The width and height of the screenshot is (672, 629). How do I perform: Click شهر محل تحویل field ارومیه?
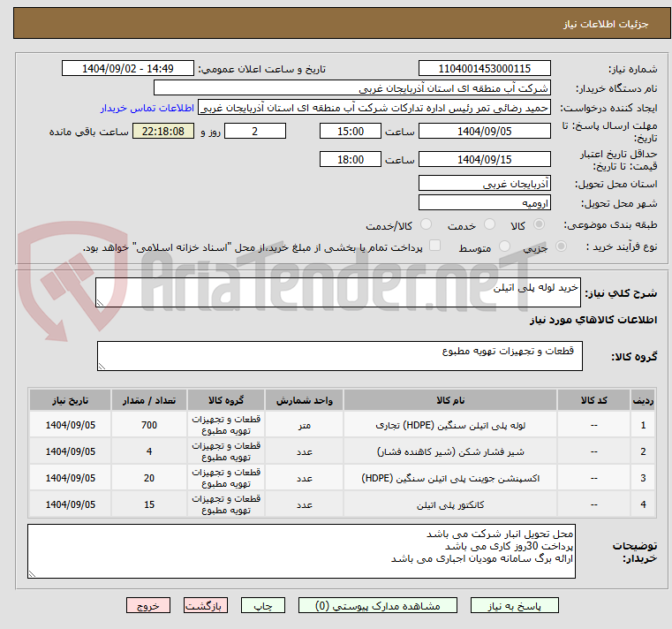tap(484, 202)
